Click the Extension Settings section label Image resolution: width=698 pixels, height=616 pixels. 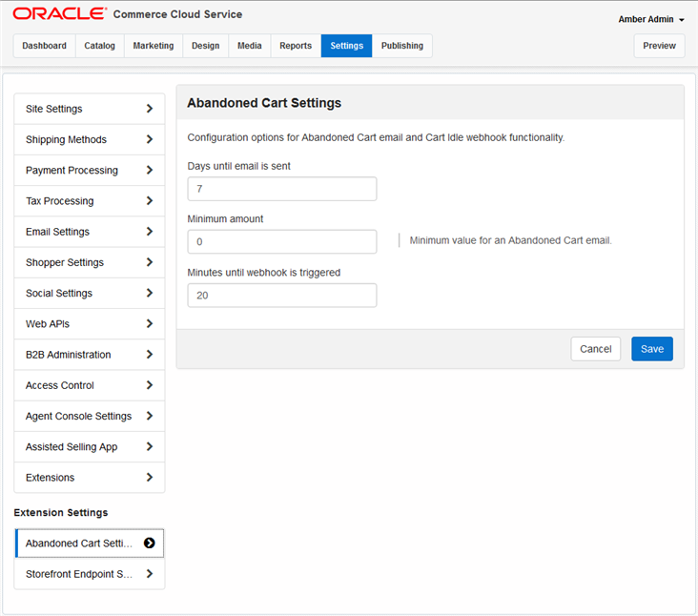pyautogui.click(x=61, y=512)
